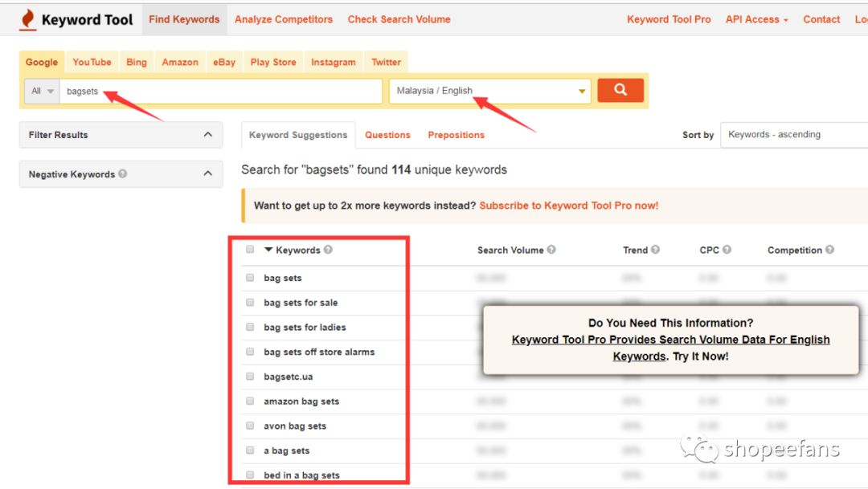Sort by the Keywords column arrow
Image resolution: width=868 pixels, height=489 pixels.
[x=268, y=250]
